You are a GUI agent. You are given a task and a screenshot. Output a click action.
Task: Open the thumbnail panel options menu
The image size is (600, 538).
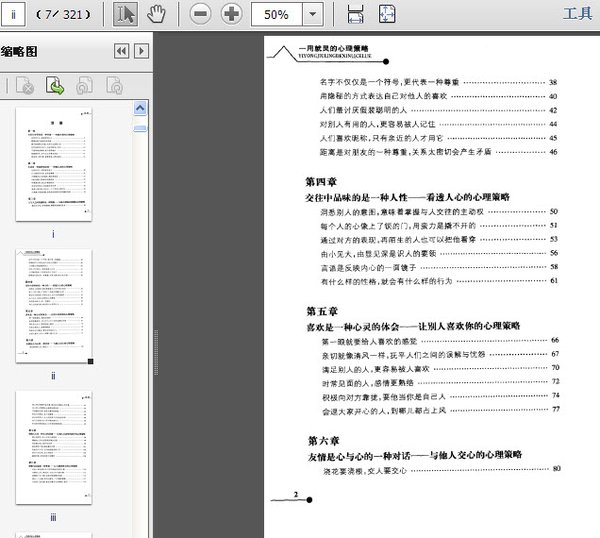[x=141, y=51]
